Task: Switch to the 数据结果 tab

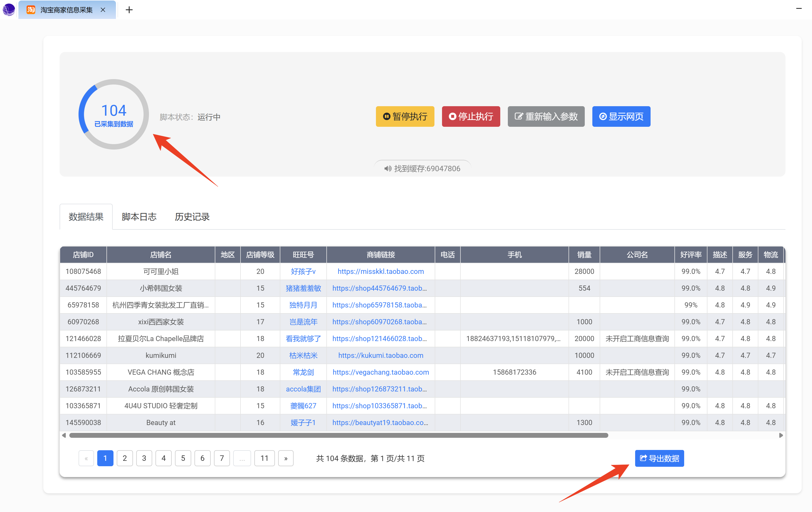Action: (86, 217)
